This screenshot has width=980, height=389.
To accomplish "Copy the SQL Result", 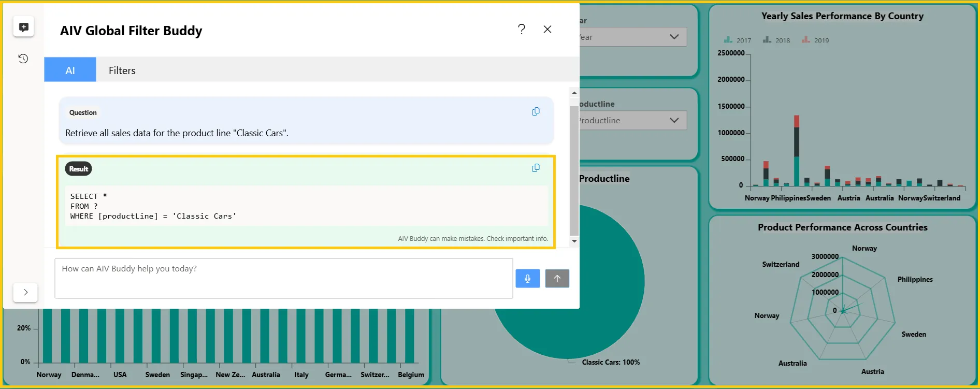I will pos(536,168).
